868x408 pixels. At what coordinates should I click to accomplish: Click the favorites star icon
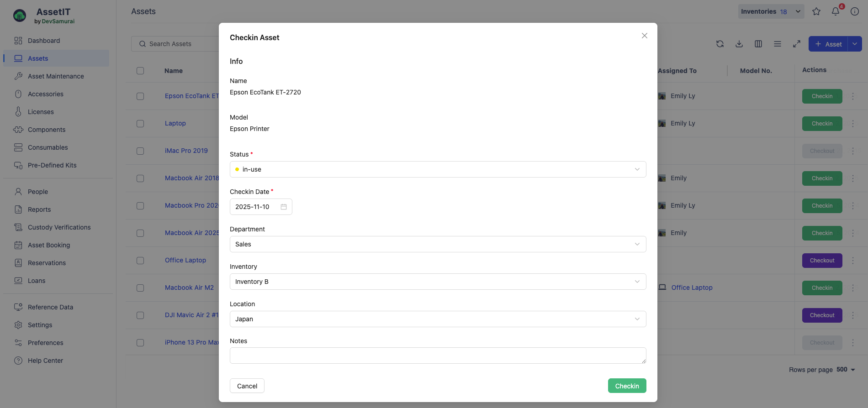point(816,12)
